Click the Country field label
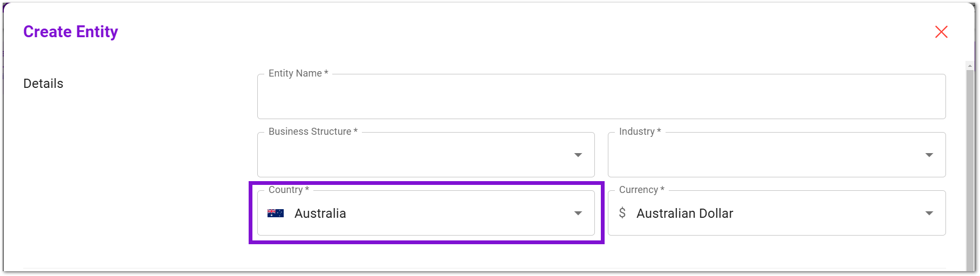Viewport: 980px width, 276px height. (289, 190)
